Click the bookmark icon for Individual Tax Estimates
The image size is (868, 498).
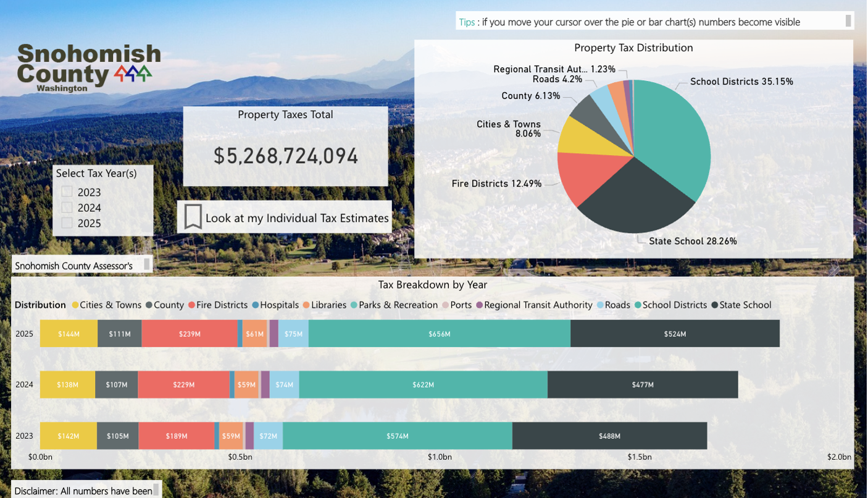coord(193,217)
